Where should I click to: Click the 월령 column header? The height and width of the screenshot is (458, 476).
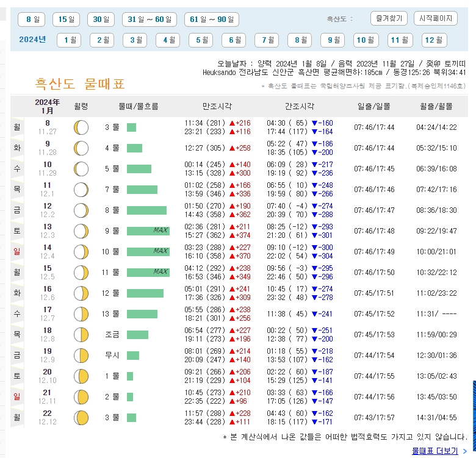pos(81,106)
